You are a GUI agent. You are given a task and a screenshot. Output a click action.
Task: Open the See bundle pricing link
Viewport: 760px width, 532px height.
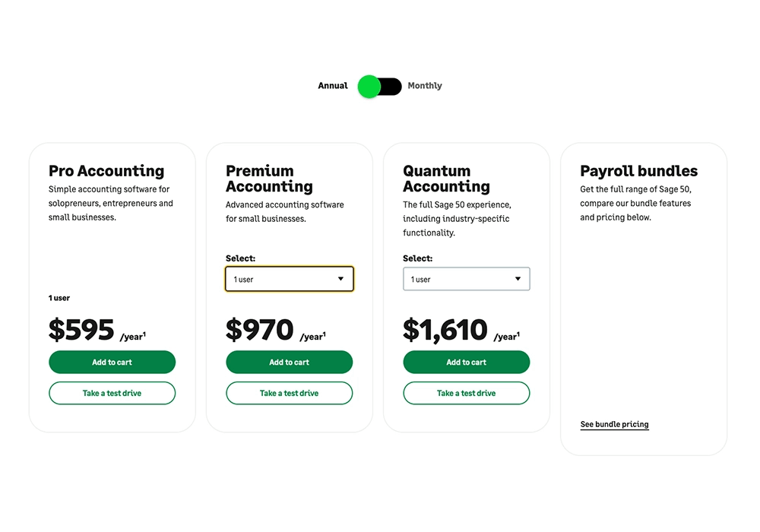click(x=614, y=425)
